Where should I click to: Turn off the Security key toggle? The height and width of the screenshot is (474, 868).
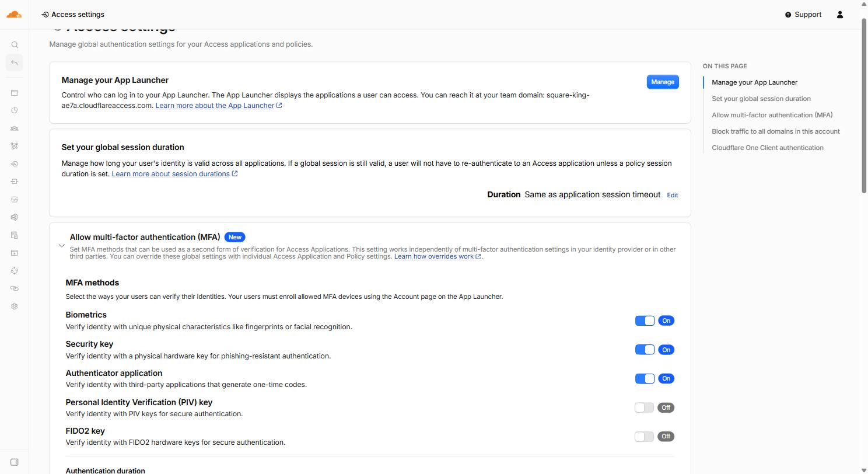(645, 350)
